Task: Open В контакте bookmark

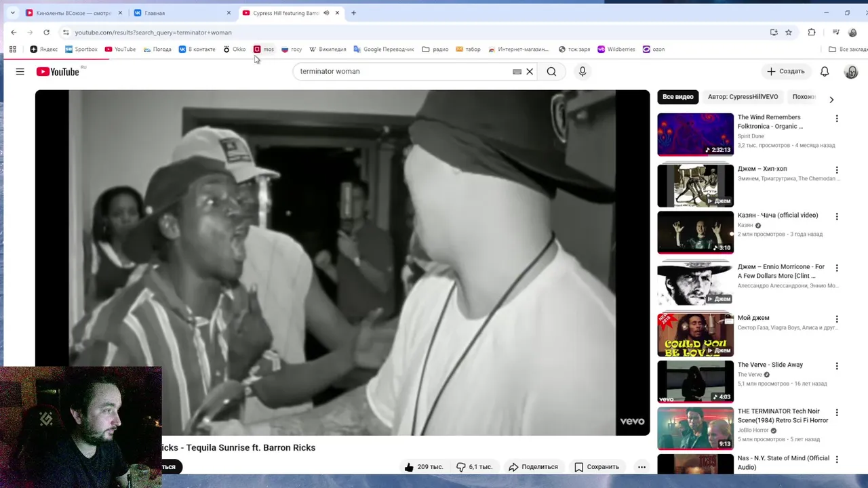Action: tap(197, 49)
